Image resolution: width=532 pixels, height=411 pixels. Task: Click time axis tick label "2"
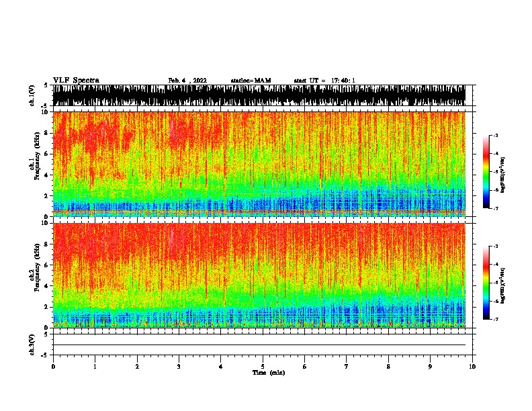pyautogui.click(x=137, y=367)
